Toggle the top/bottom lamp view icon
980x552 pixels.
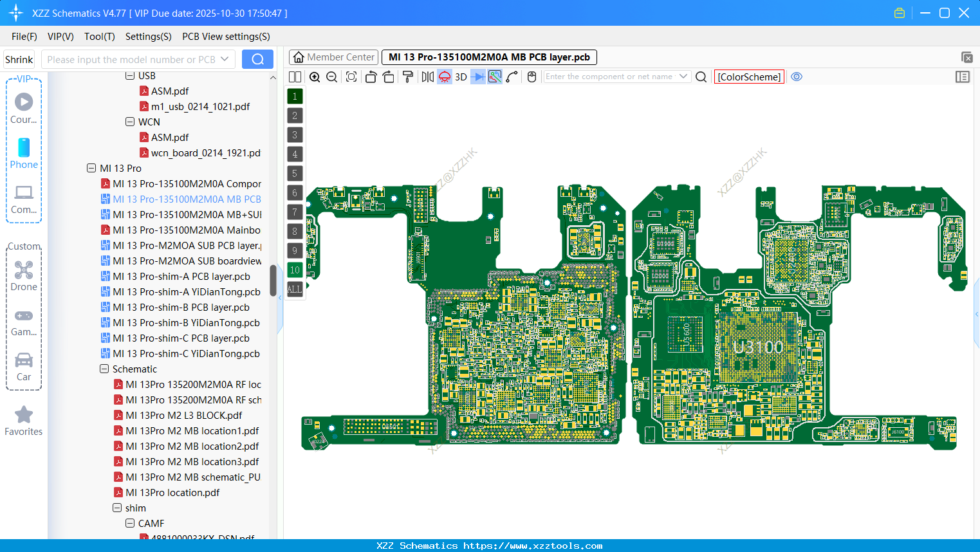[x=444, y=77]
